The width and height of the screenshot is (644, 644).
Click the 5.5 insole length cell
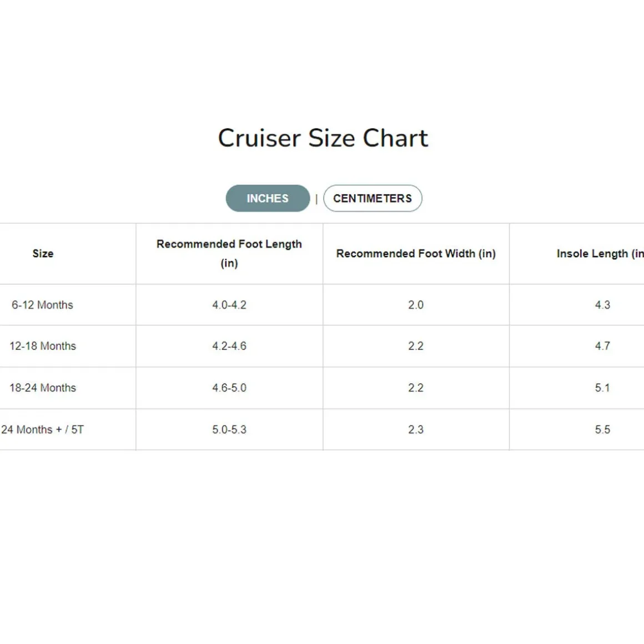(602, 430)
